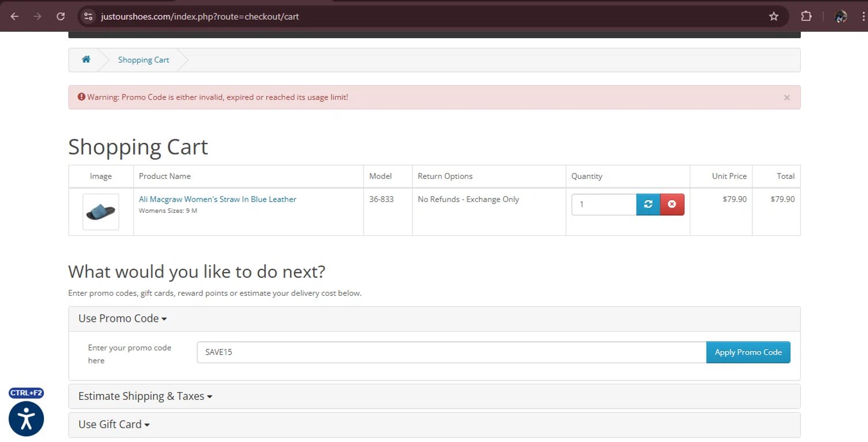868x442 pixels.
Task: Focus the promo code text field
Action: pos(451,352)
